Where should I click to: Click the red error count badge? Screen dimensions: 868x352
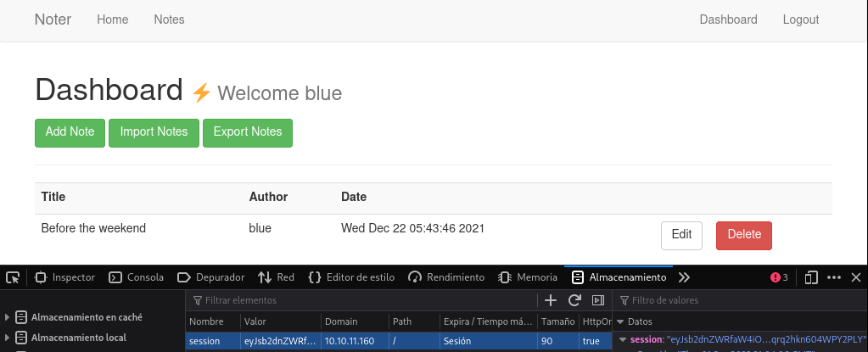click(x=779, y=277)
